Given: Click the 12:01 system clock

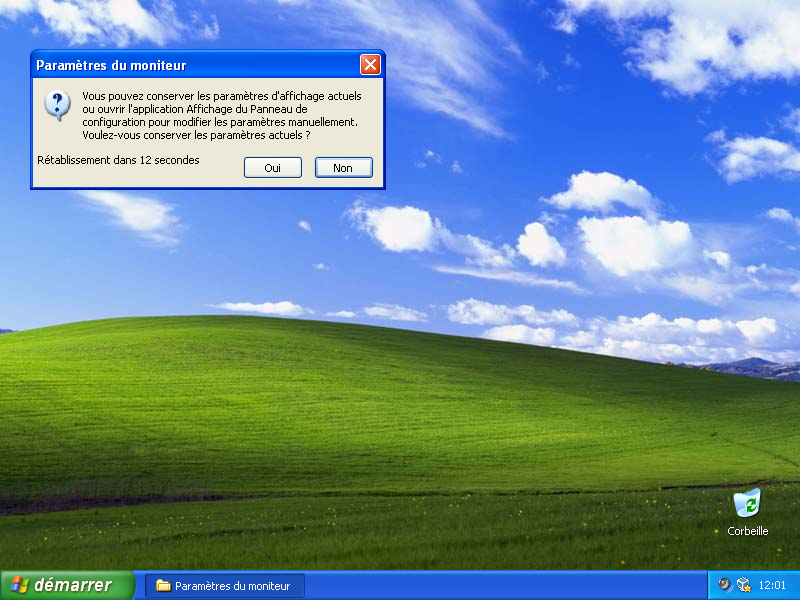Looking at the screenshot, I should click(x=772, y=586).
